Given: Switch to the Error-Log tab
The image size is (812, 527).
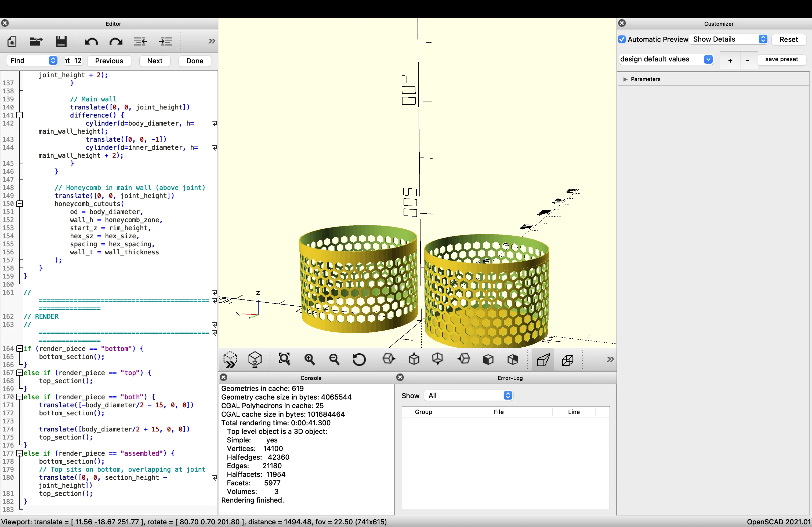Looking at the screenshot, I should (510, 378).
